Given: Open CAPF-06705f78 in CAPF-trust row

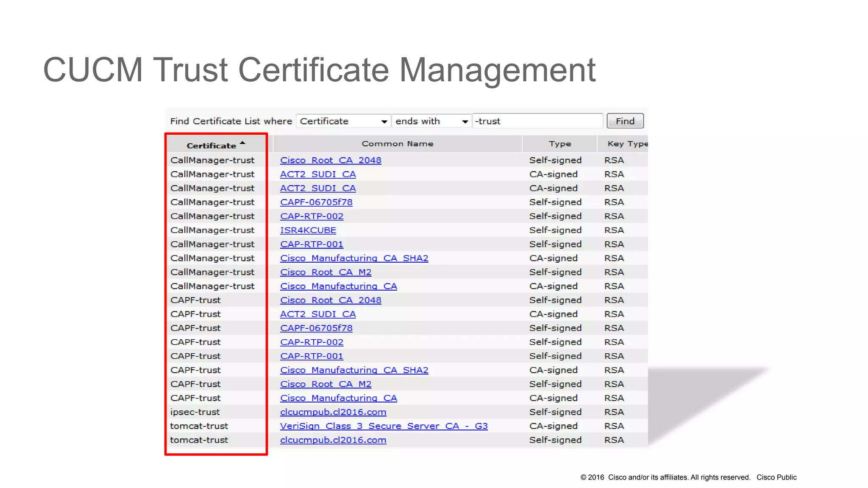Looking at the screenshot, I should 316,328.
